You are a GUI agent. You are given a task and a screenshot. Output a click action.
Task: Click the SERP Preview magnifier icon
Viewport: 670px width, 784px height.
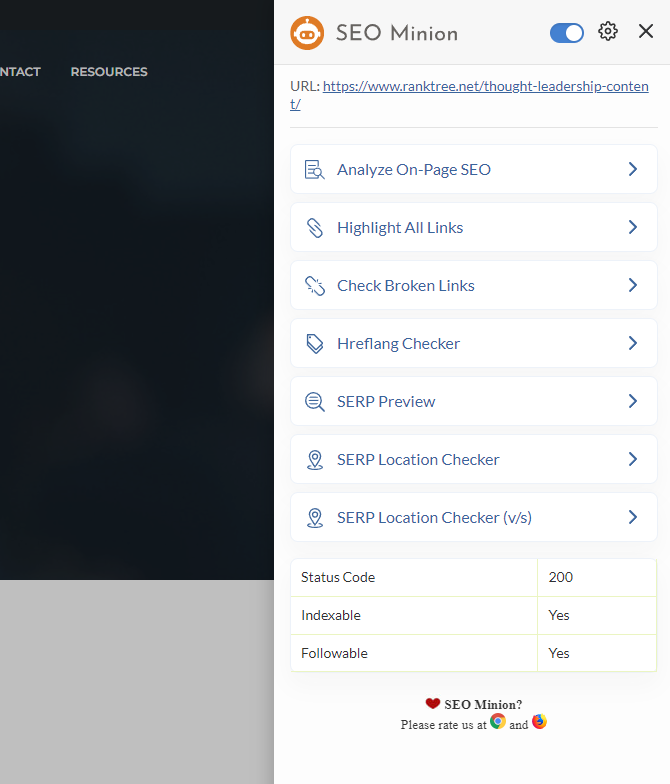[x=314, y=402]
